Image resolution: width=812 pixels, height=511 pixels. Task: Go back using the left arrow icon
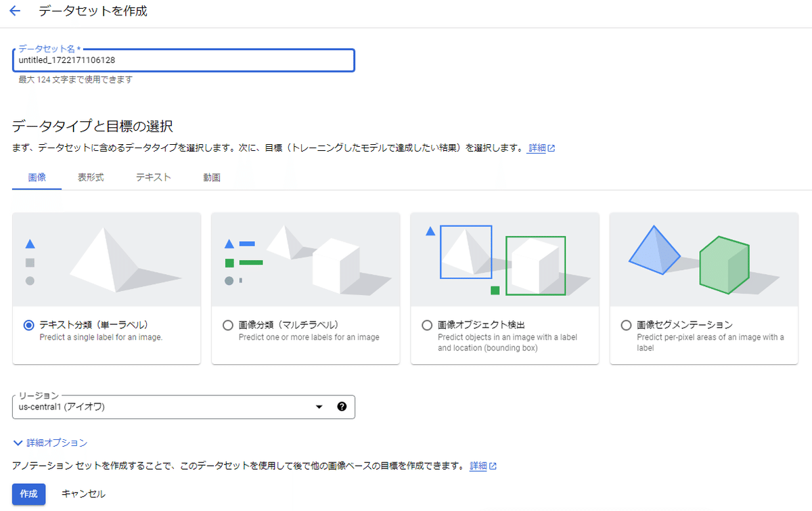(x=15, y=12)
